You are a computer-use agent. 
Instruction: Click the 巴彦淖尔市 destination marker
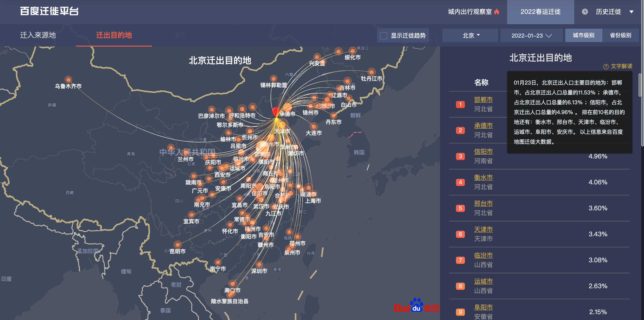pyautogui.click(x=212, y=109)
